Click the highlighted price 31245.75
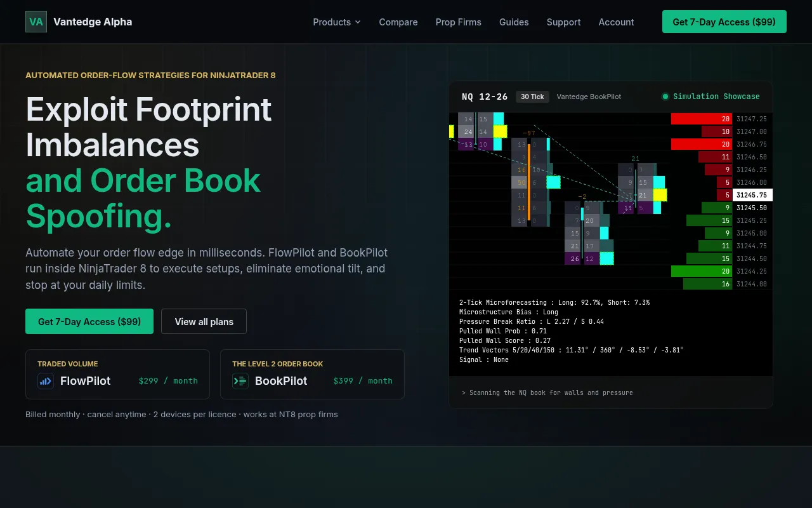 coord(752,195)
